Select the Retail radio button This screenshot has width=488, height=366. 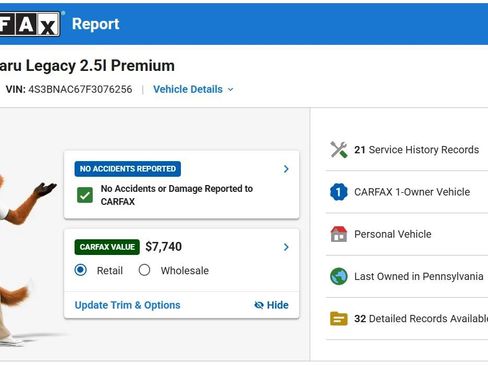pyautogui.click(x=81, y=270)
